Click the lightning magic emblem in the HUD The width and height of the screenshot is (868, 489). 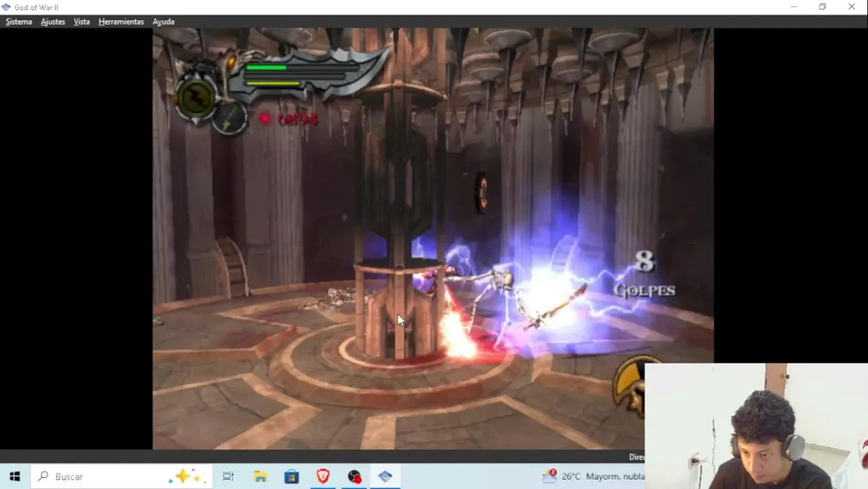[x=196, y=100]
